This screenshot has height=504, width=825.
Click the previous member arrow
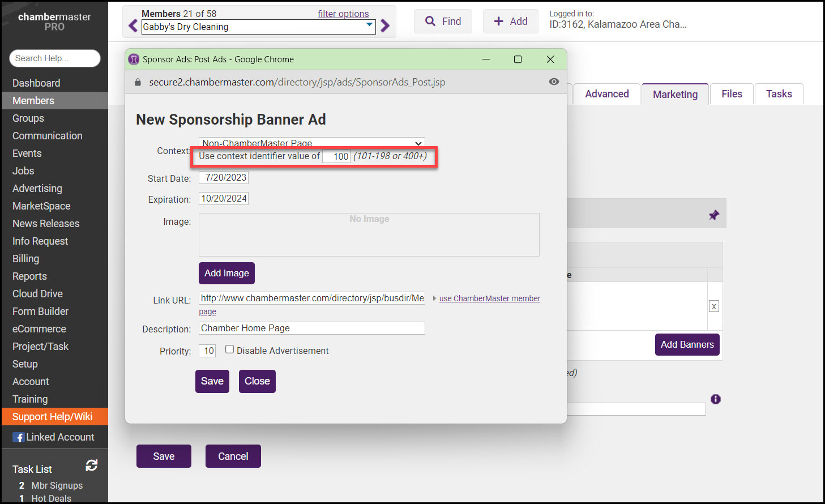click(x=133, y=26)
